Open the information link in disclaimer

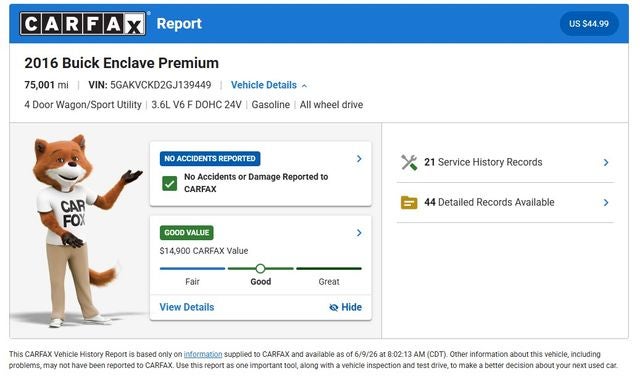pos(203,354)
